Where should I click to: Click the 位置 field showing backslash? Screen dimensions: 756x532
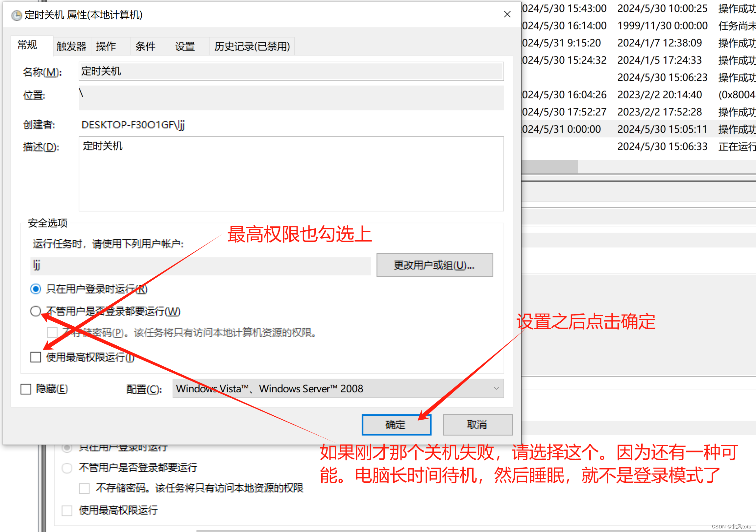[291, 98]
